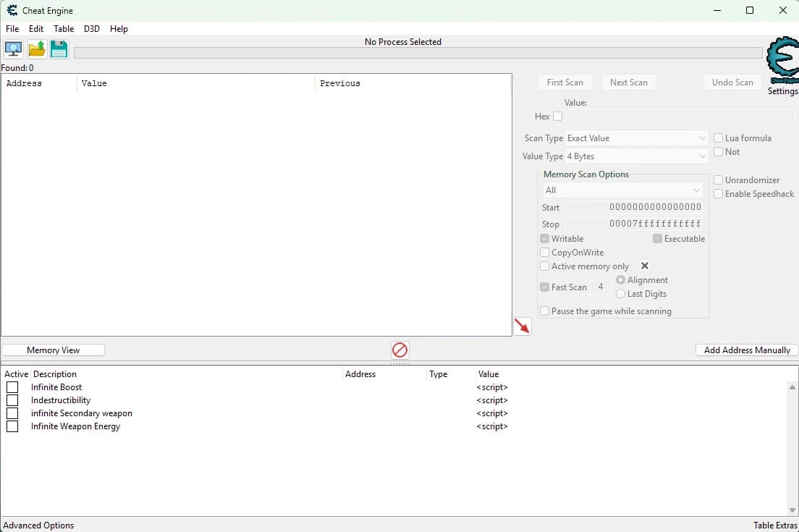Add selected addresses with red arrow

523,326
